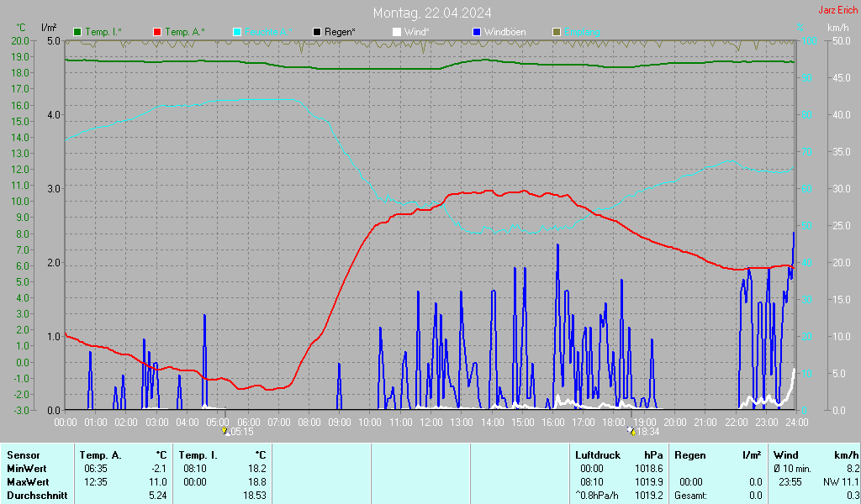Click the sunrise icon at 05:15
861x504 pixels.
pyautogui.click(x=224, y=431)
